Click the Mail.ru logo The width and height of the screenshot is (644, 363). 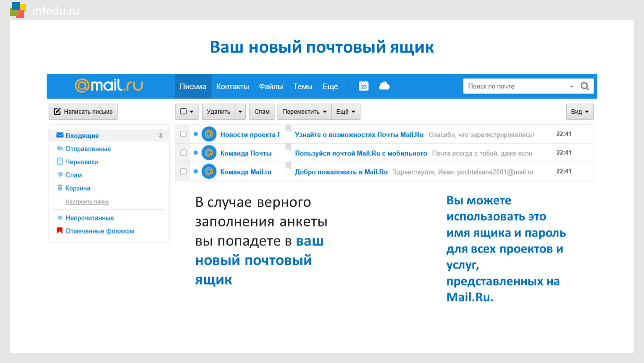(x=109, y=86)
